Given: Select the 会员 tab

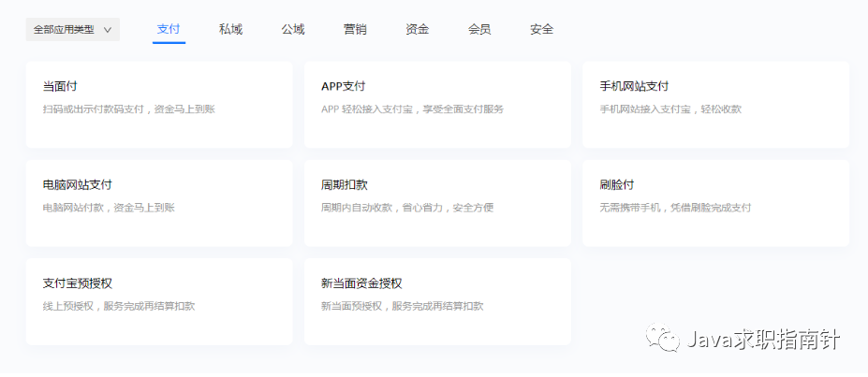Looking at the screenshot, I should pyautogui.click(x=479, y=29).
